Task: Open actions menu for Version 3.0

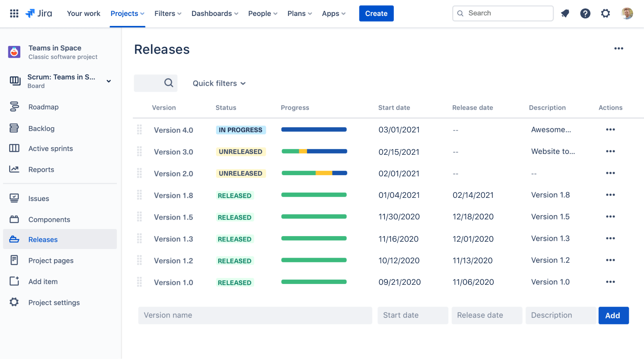Action: (610, 152)
